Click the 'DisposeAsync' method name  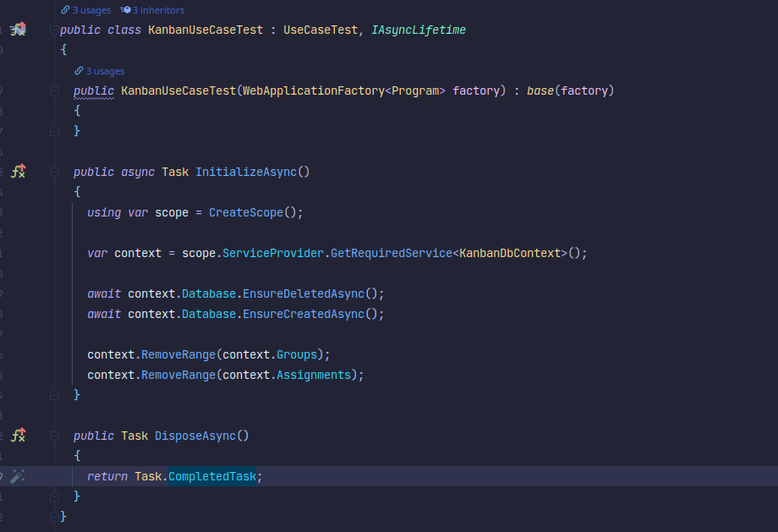(x=195, y=436)
